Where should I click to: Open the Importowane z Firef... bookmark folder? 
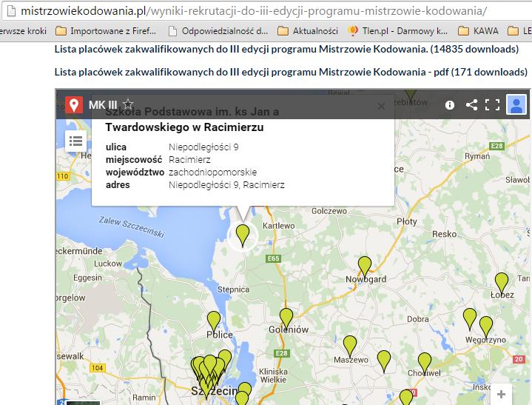[106, 31]
